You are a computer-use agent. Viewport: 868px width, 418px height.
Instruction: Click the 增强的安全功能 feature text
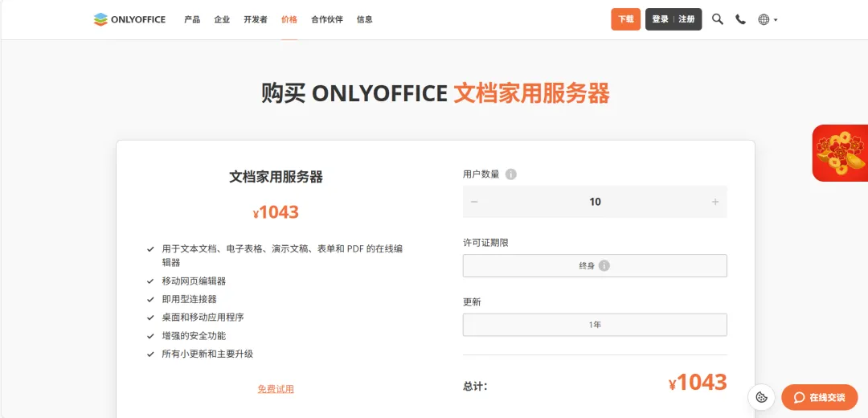194,336
